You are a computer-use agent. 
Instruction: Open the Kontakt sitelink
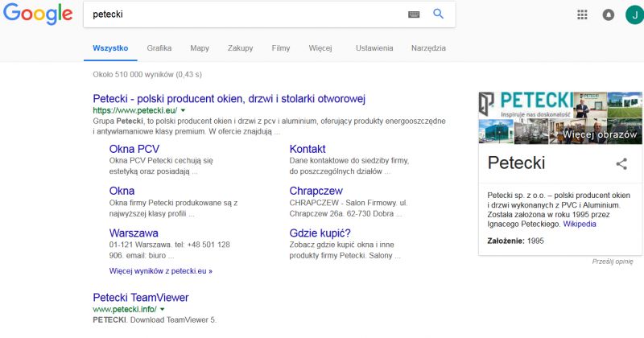pyautogui.click(x=308, y=149)
